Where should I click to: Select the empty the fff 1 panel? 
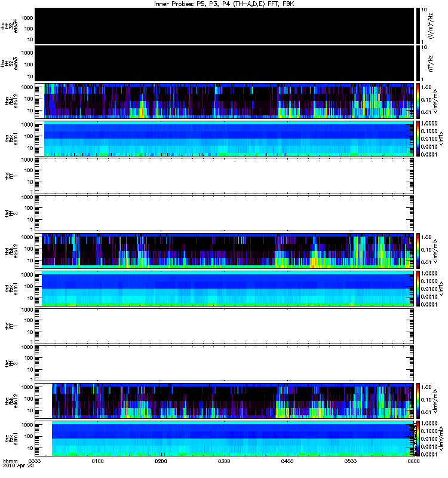click(225, 326)
